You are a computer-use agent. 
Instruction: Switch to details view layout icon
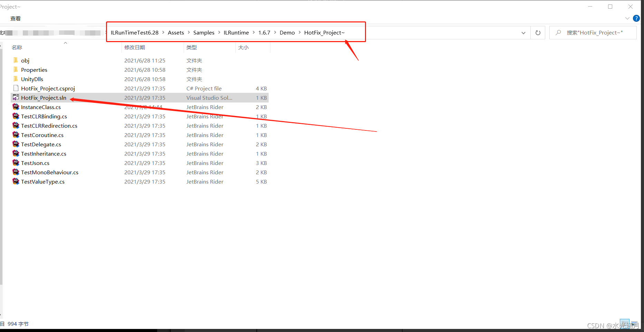pos(624,324)
